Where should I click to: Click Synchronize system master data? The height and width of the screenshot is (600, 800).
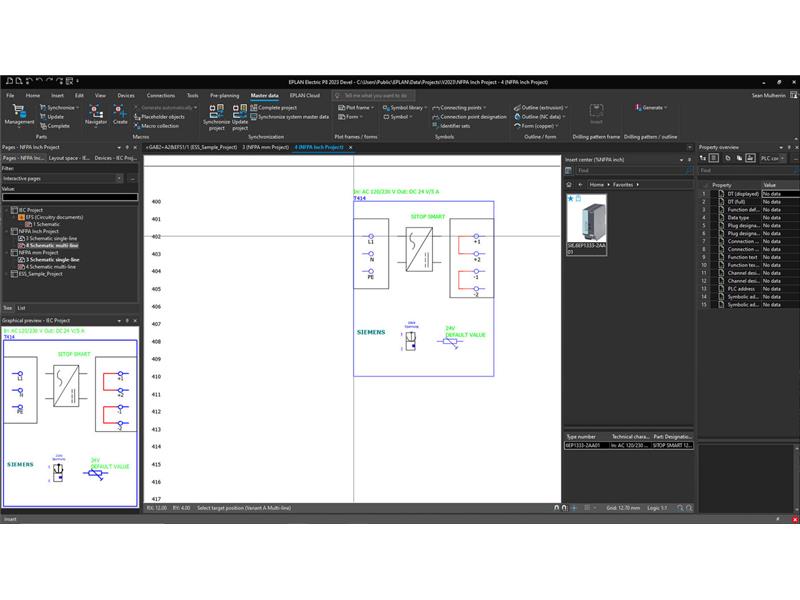click(289, 117)
